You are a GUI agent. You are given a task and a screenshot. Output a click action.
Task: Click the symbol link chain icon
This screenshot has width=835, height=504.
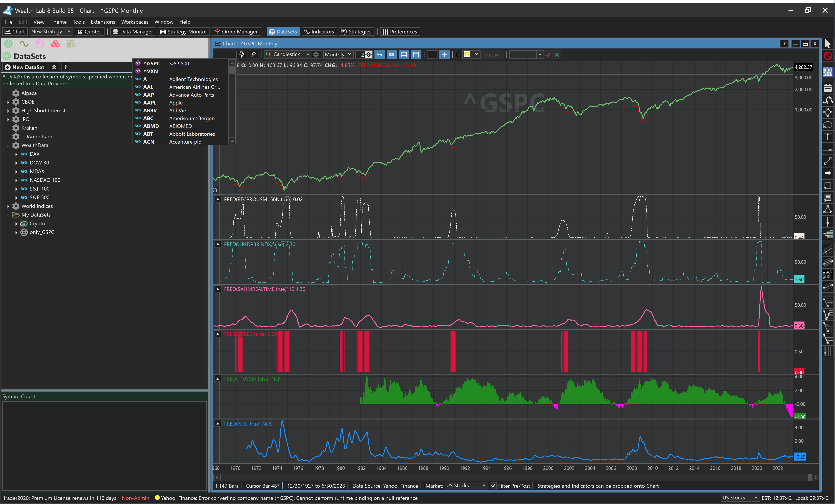pos(253,55)
